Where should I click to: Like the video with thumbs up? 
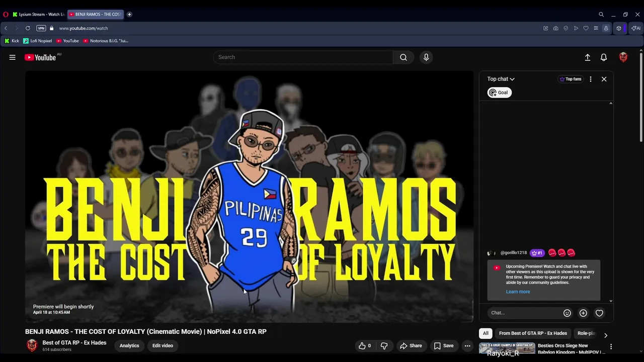(x=365, y=345)
